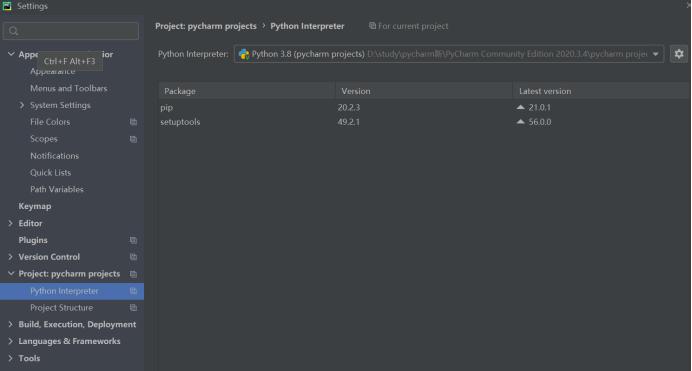Screen dimensions: 692x371
Task: Open the interpreter gear settings icon
Action: (679, 54)
